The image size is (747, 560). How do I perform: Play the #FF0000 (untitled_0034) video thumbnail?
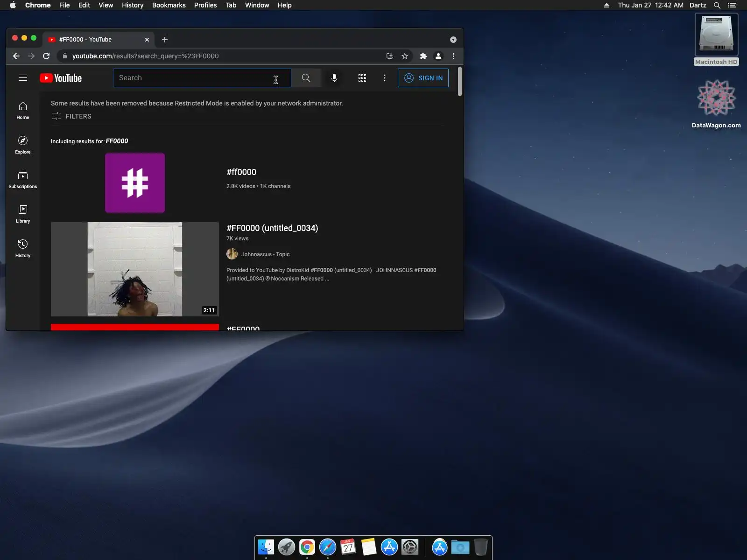click(135, 269)
